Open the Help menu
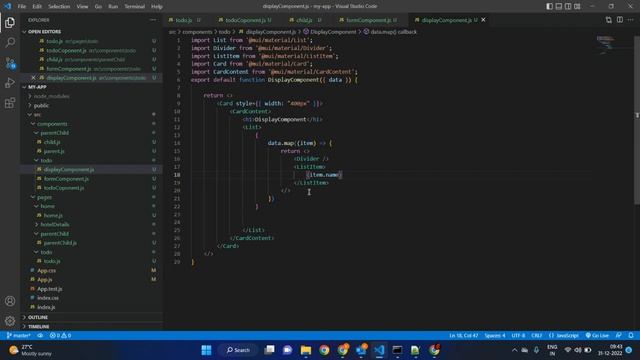This screenshot has width=640, height=360. pyautogui.click(x=157, y=7)
